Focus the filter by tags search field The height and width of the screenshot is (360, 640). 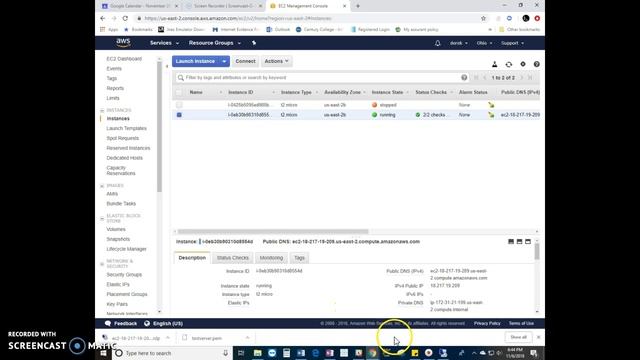point(322,78)
